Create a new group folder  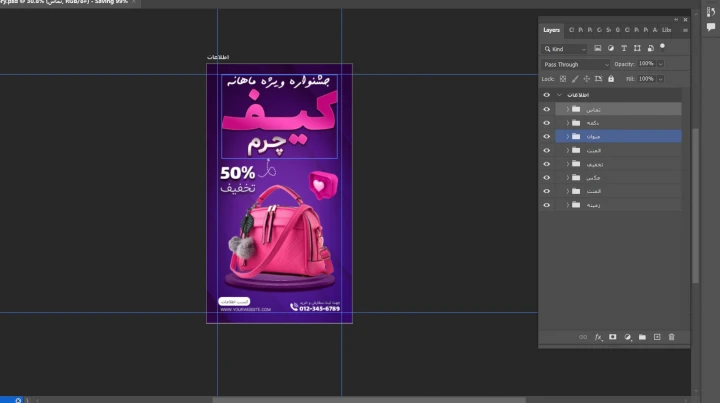coord(642,337)
